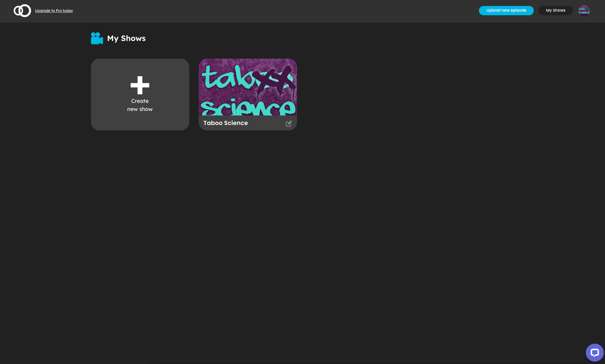Click the gray area below Create new show text
This screenshot has height=364, width=605.
pyautogui.click(x=140, y=122)
